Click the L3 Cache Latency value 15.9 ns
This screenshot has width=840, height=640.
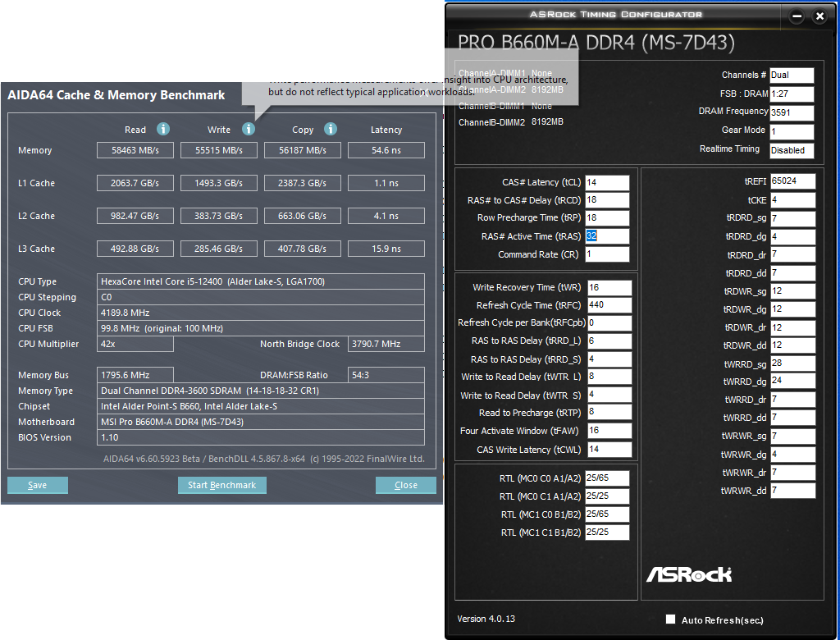pyautogui.click(x=386, y=249)
